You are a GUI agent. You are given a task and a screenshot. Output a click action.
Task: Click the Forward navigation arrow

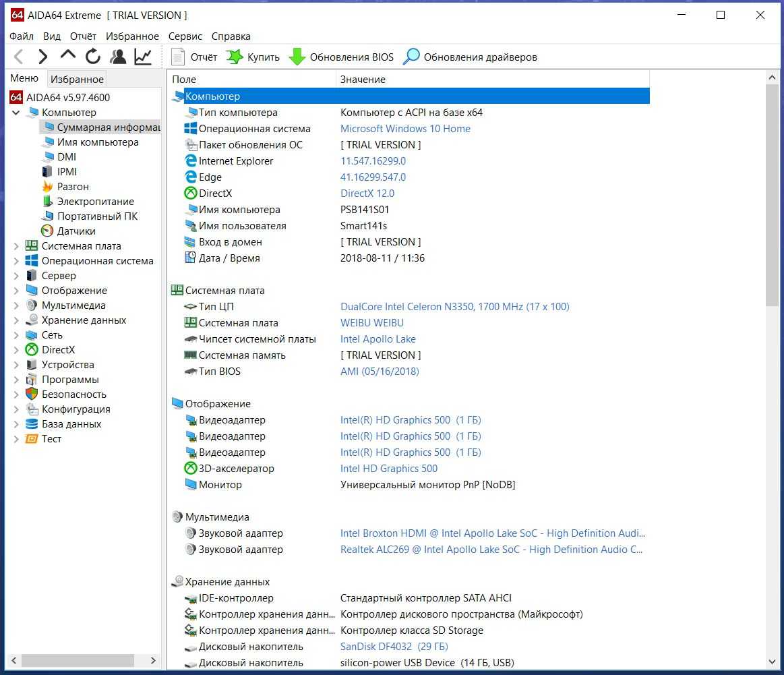pyautogui.click(x=43, y=57)
